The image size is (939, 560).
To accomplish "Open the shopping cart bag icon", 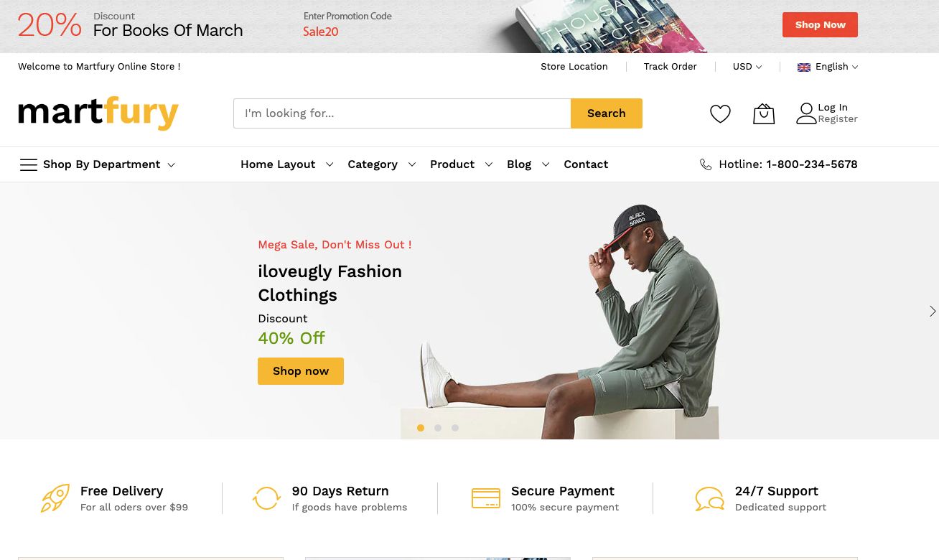I will [764, 113].
